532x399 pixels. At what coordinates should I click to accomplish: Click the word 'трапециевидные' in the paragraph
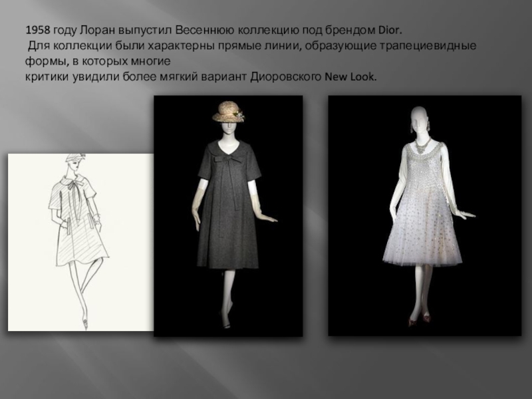point(428,46)
